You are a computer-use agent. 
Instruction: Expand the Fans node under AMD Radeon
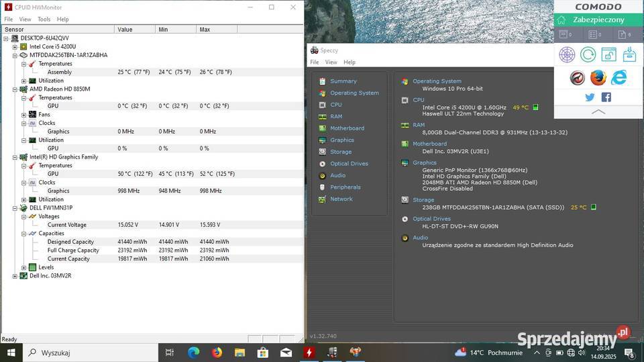pos(24,115)
